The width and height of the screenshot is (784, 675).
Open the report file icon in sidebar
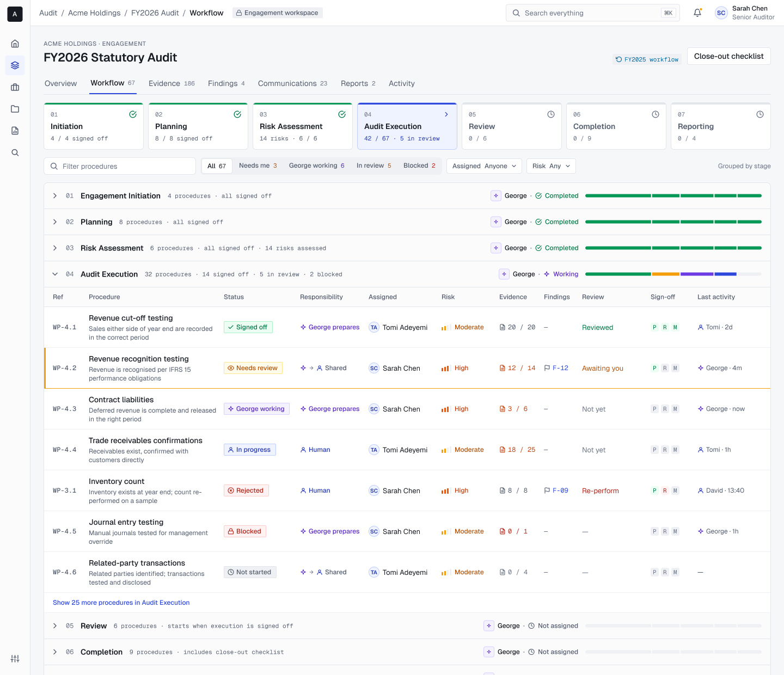15,131
